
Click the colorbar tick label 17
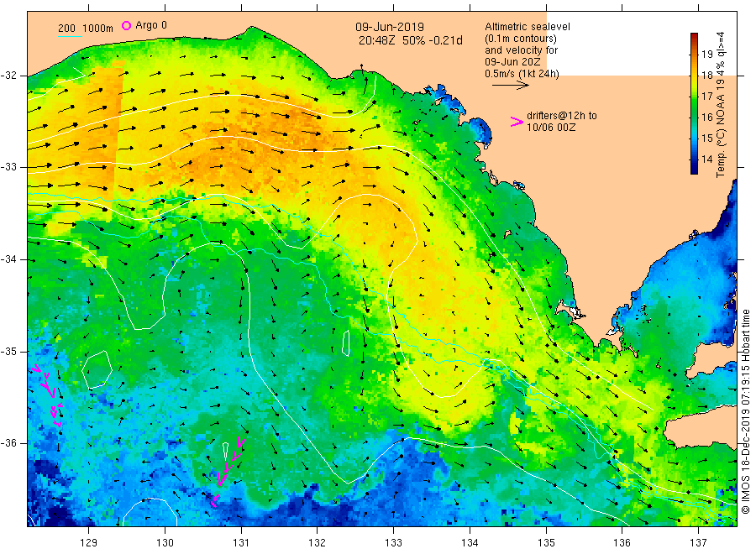(706, 97)
